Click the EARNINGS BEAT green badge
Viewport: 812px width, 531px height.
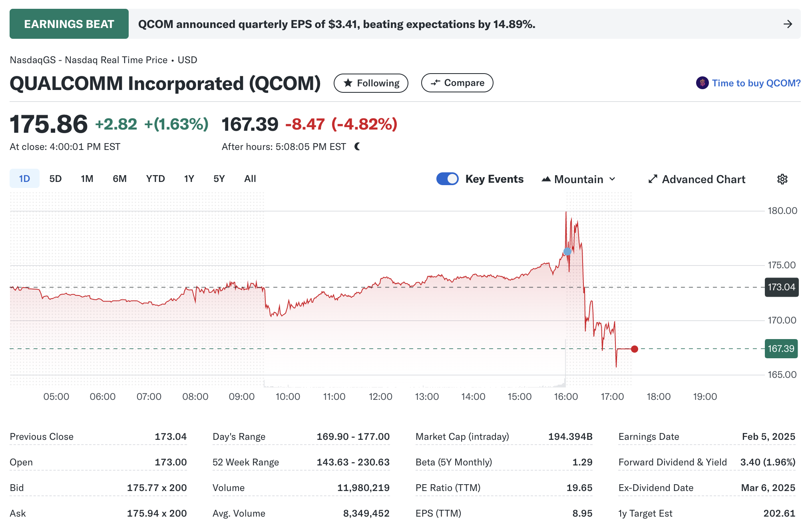point(69,24)
